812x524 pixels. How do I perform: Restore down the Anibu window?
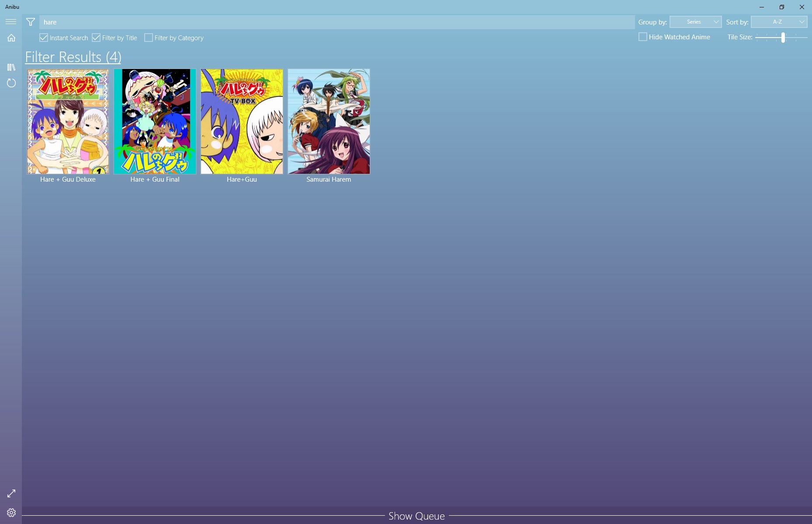782,7
